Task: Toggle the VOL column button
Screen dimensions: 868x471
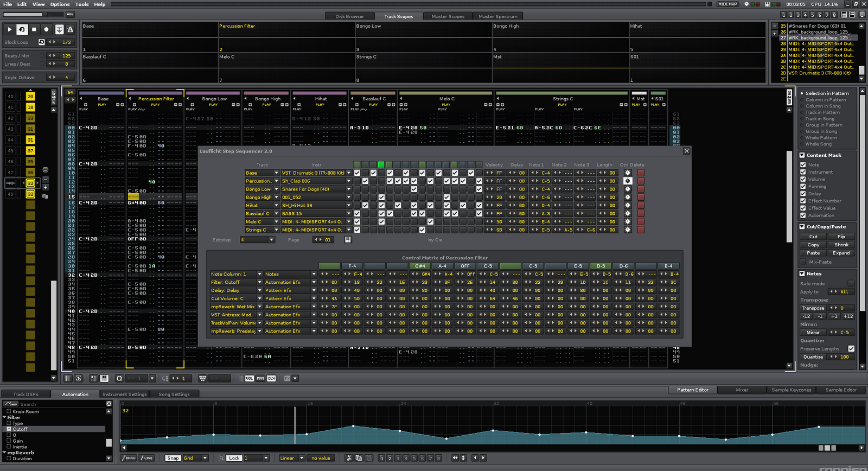Action: click(x=249, y=378)
